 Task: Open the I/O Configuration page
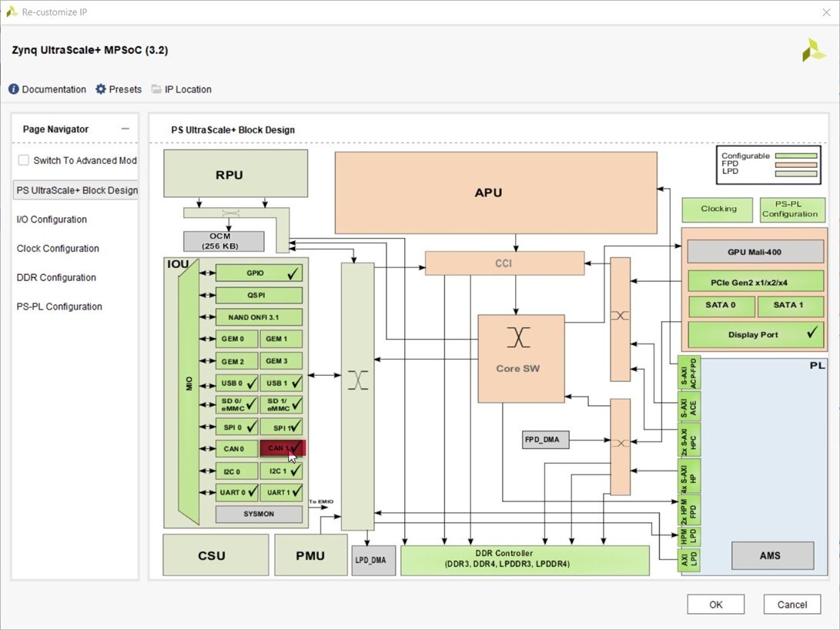coord(52,219)
